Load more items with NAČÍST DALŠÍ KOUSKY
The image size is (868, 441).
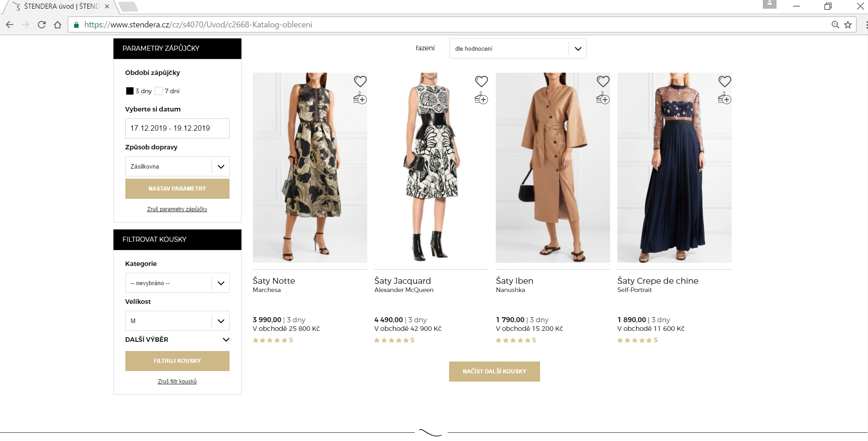pos(494,371)
